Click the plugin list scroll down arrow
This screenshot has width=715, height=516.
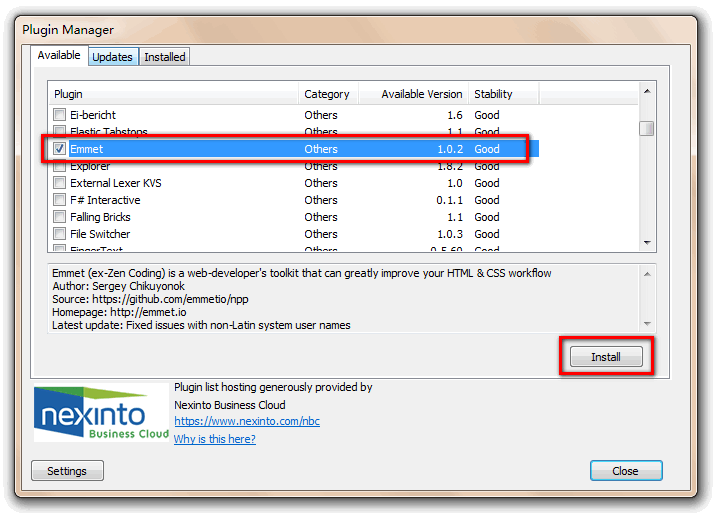647,243
